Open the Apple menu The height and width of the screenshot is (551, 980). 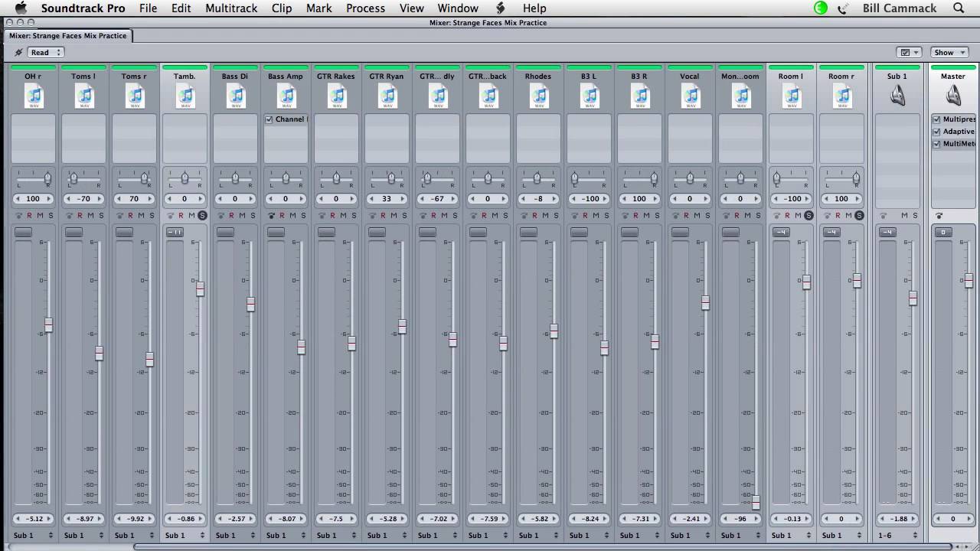tap(21, 8)
